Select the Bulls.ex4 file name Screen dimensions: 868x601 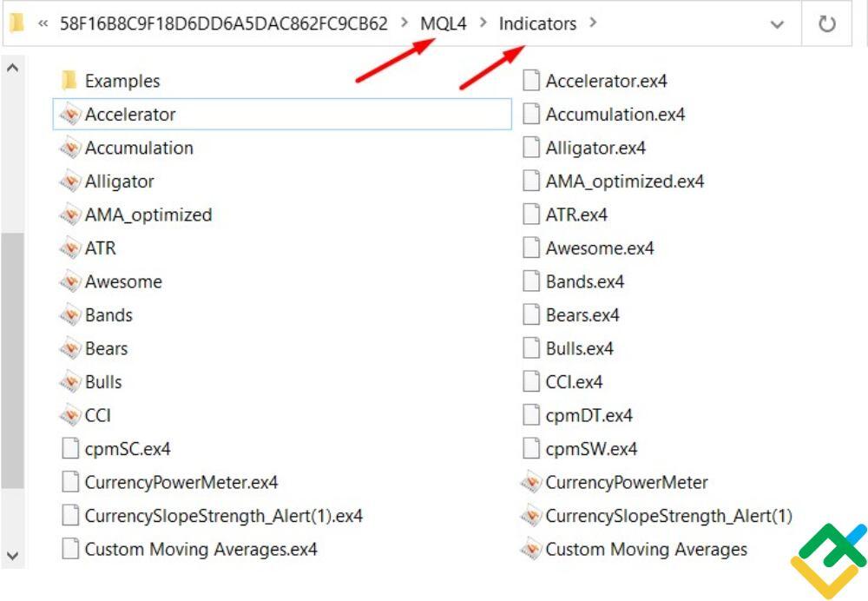tap(580, 348)
